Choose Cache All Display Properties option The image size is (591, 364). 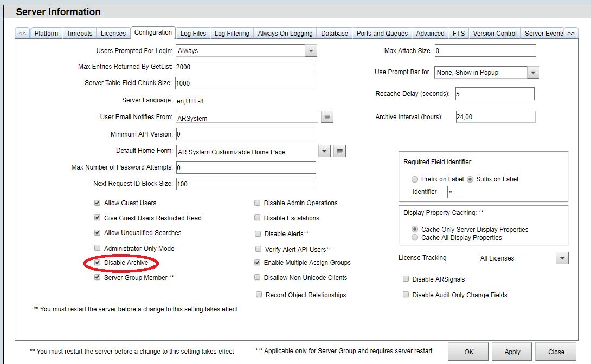(x=415, y=237)
